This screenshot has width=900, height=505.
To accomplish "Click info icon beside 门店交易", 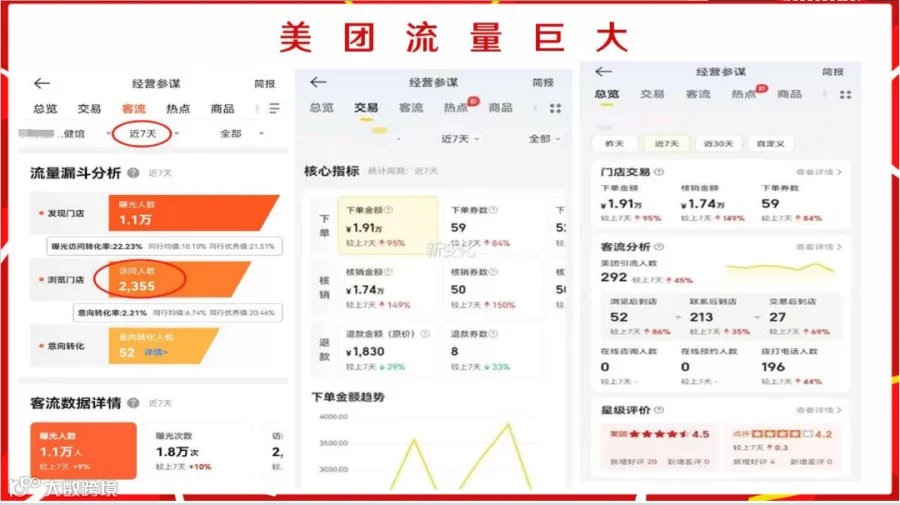I will point(659,172).
